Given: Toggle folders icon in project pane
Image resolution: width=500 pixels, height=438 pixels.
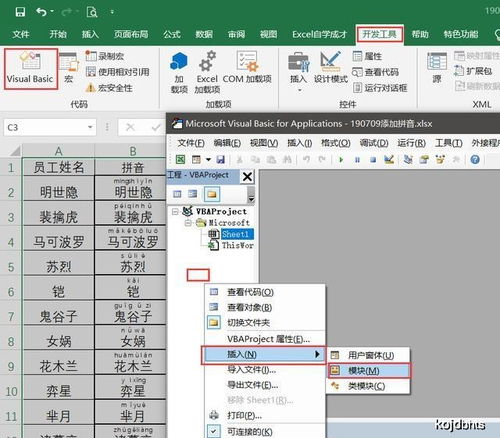Looking at the screenshot, I should [212, 194].
